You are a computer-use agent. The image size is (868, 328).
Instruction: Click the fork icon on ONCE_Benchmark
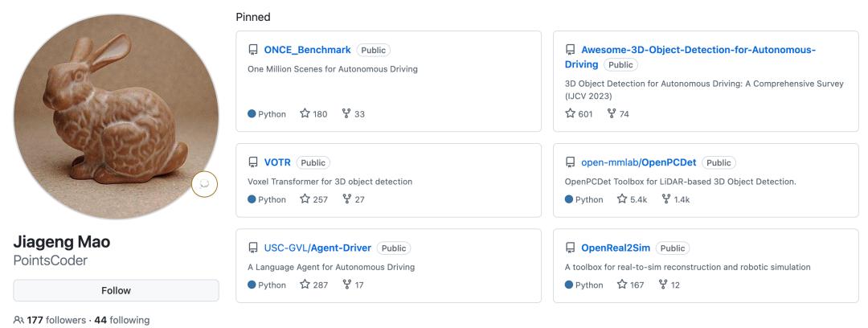coord(346,114)
